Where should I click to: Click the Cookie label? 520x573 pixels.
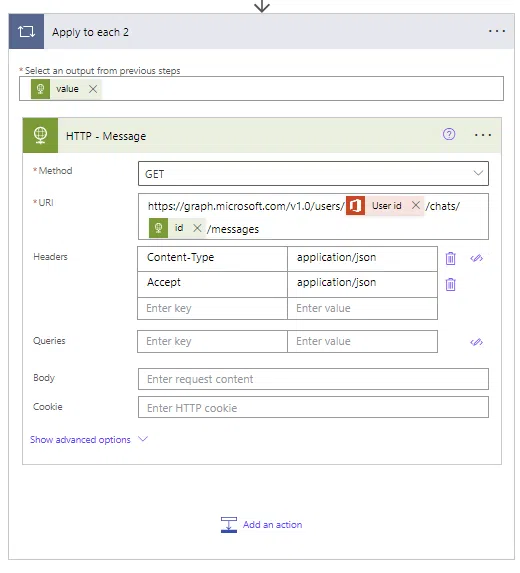pyautogui.click(x=48, y=407)
